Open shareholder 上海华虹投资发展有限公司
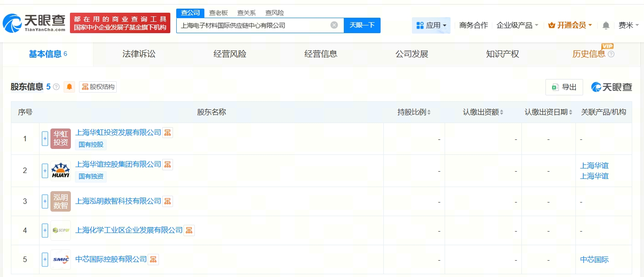This screenshot has width=644, height=277. (118, 133)
